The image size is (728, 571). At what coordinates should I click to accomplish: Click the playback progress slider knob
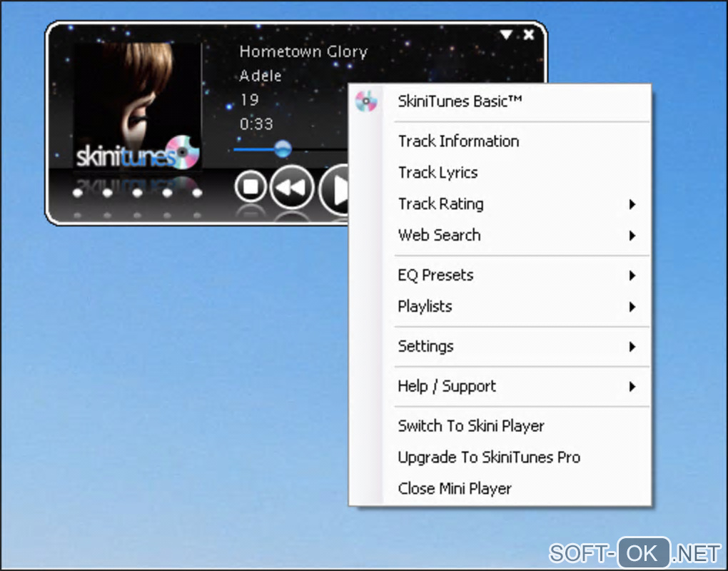[x=283, y=149]
